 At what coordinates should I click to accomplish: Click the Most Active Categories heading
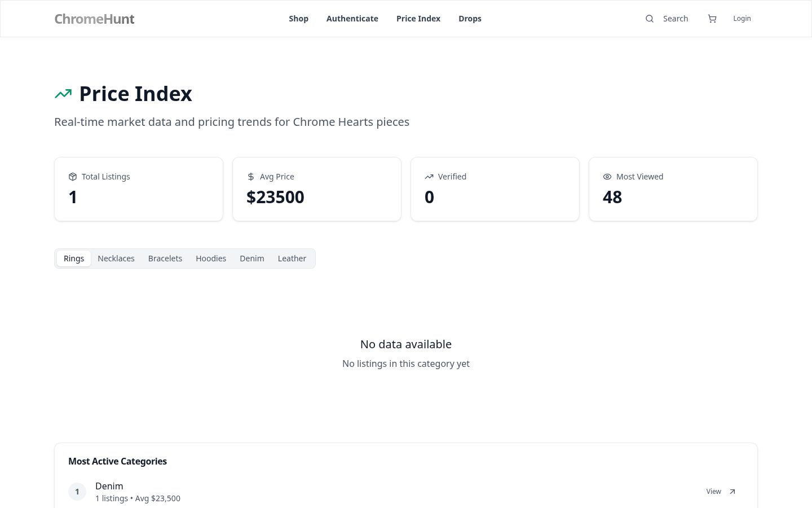117,461
